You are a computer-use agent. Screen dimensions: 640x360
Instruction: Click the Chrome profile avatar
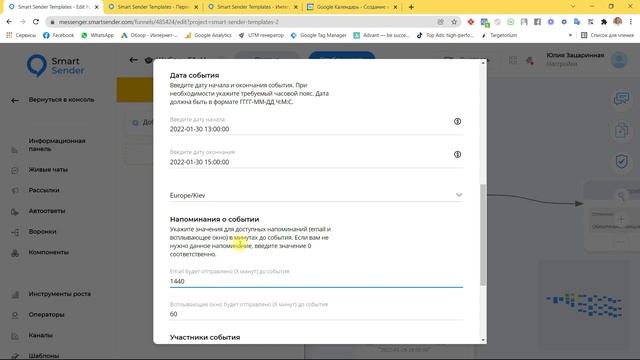pyautogui.click(x=617, y=22)
